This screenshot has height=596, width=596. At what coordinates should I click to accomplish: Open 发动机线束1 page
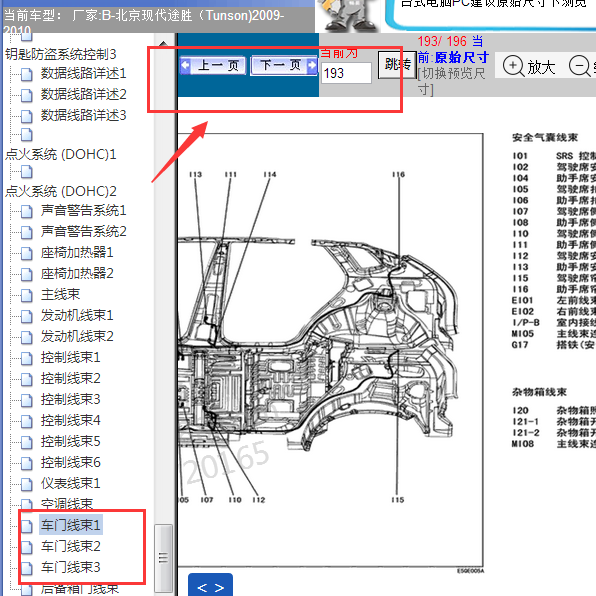[x=77, y=315]
